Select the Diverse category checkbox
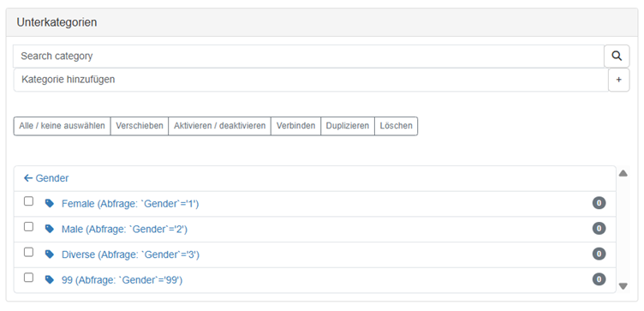The height and width of the screenshot is (311, 644). [28, 252]
